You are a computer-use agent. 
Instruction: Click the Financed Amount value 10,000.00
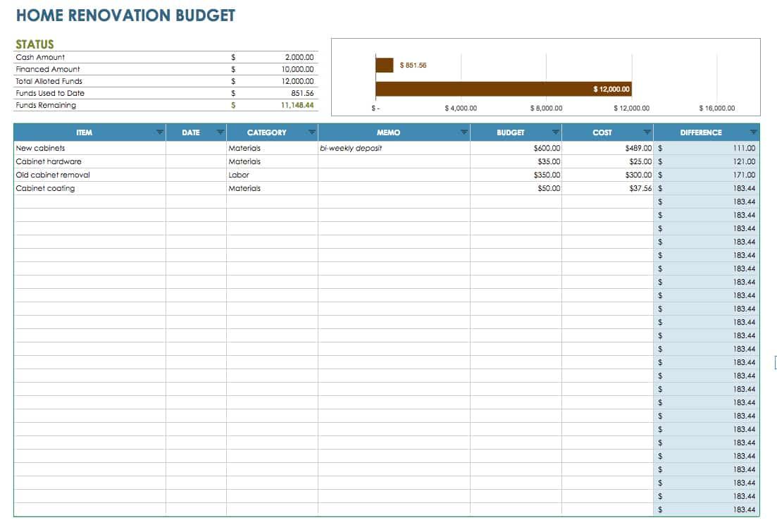[x=297, y=69]
